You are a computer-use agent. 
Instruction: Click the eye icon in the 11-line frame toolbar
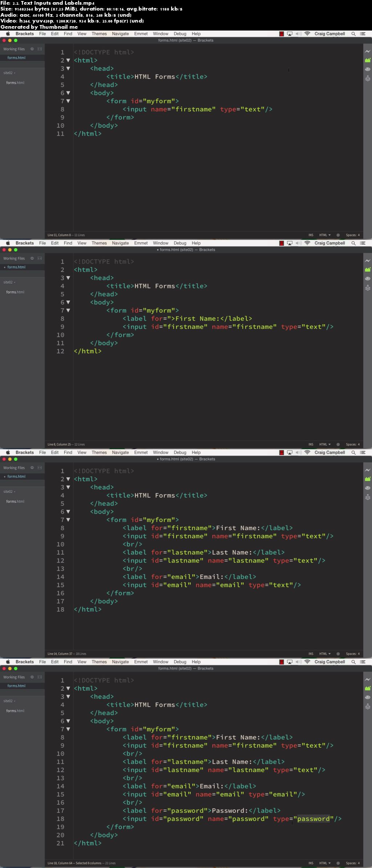(x=368, y=69)
